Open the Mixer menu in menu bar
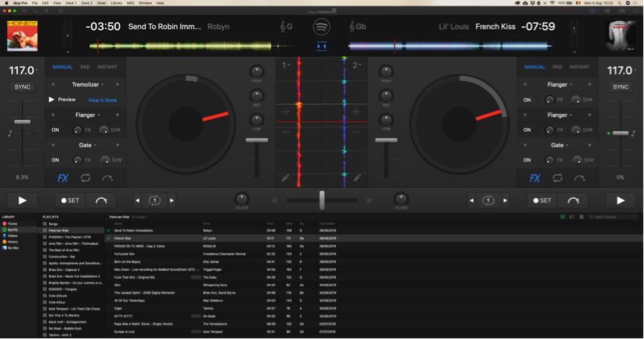Viewport: 644px width, 339px height. pos(101,3)
